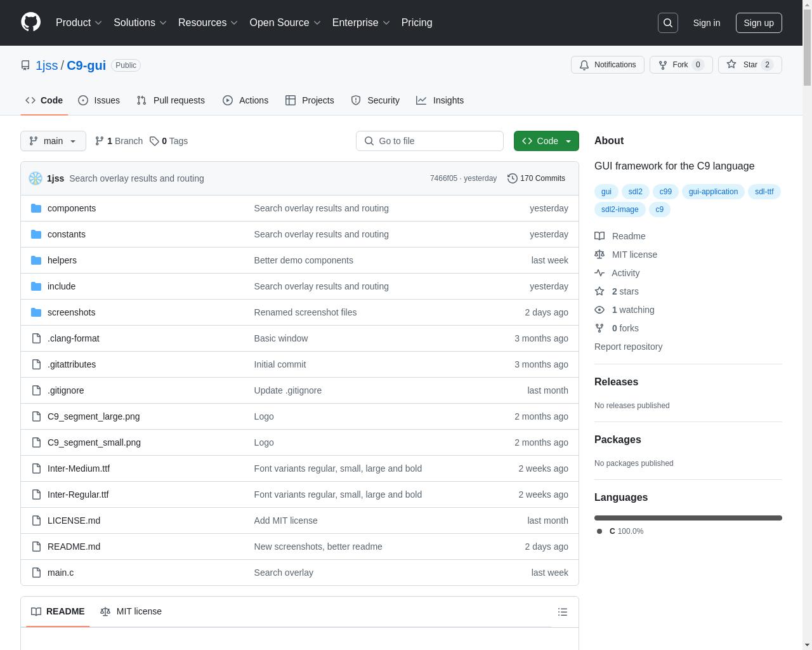This screenshot has width=812, height=650.
Task: Click the bell icon in Notifications button
Action: [x=584, y=65]
